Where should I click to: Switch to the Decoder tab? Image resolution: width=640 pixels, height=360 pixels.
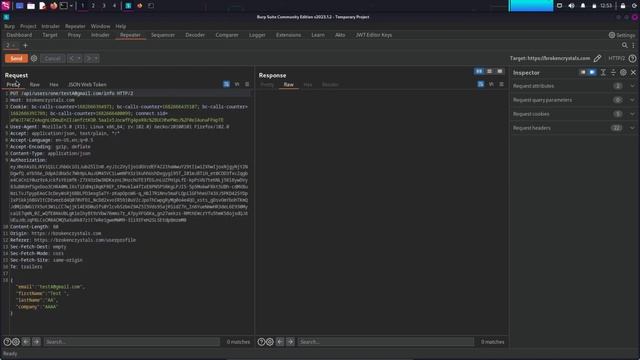(x=195, y=35)
